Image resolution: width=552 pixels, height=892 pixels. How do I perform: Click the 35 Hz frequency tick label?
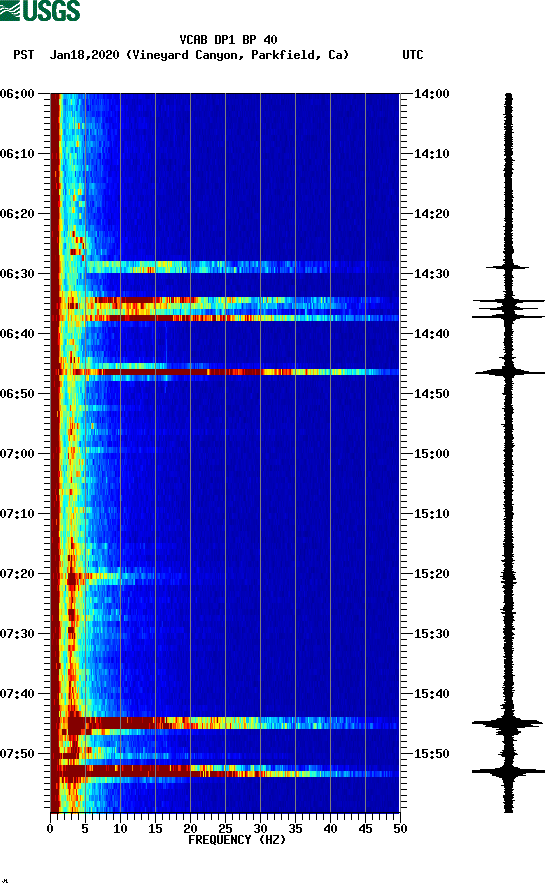[295, 829]
